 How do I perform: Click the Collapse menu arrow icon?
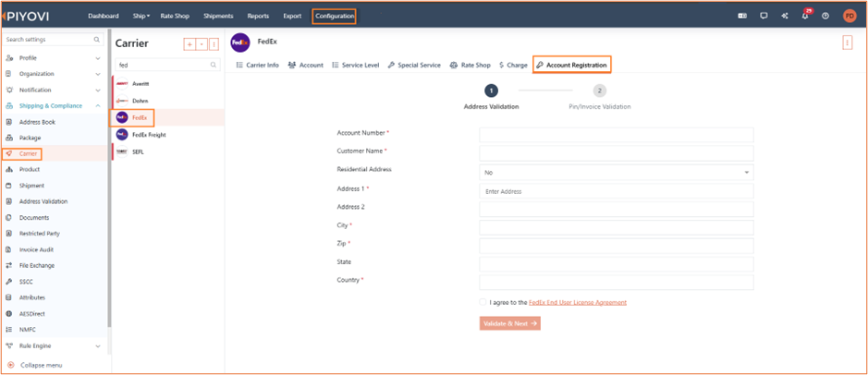(10, 365)
